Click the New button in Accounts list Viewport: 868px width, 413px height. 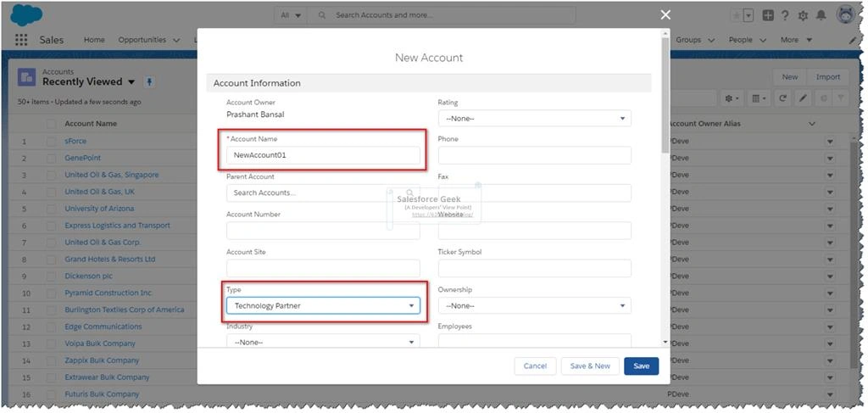(x=790, y=77)
